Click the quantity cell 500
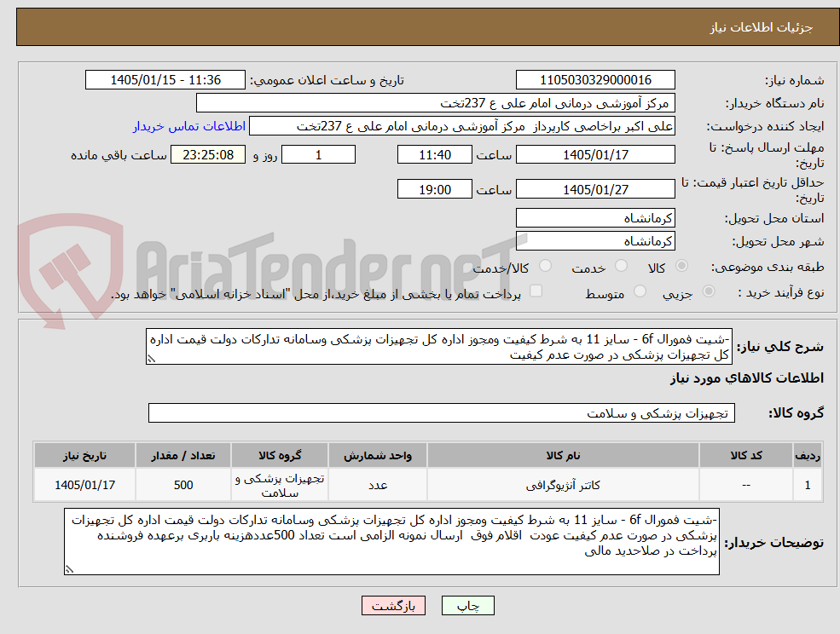840x634 pixels. pyautogui.click(x=183, y=485)
